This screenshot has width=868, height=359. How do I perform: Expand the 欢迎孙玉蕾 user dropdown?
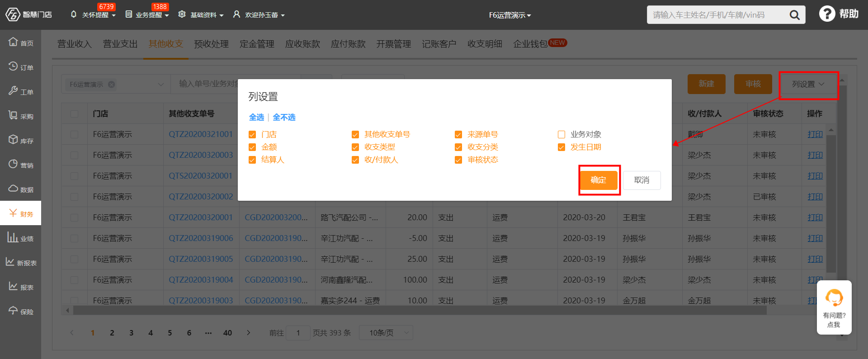283,15
